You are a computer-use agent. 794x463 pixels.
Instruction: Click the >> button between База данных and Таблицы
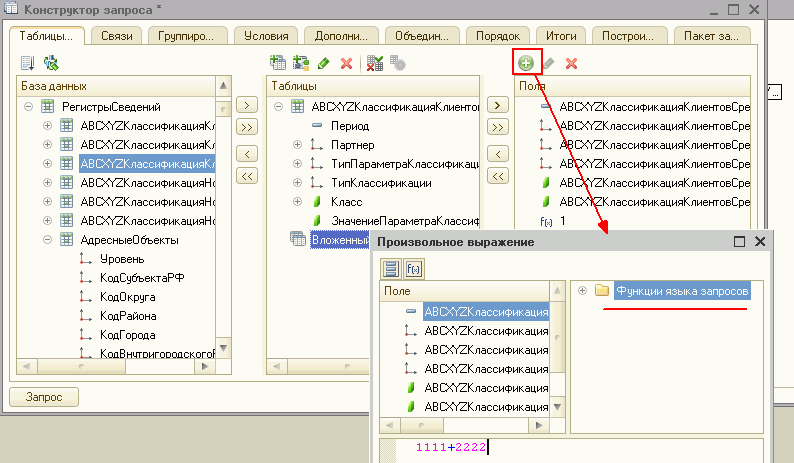pyautogui.click(x=247, y=127)
